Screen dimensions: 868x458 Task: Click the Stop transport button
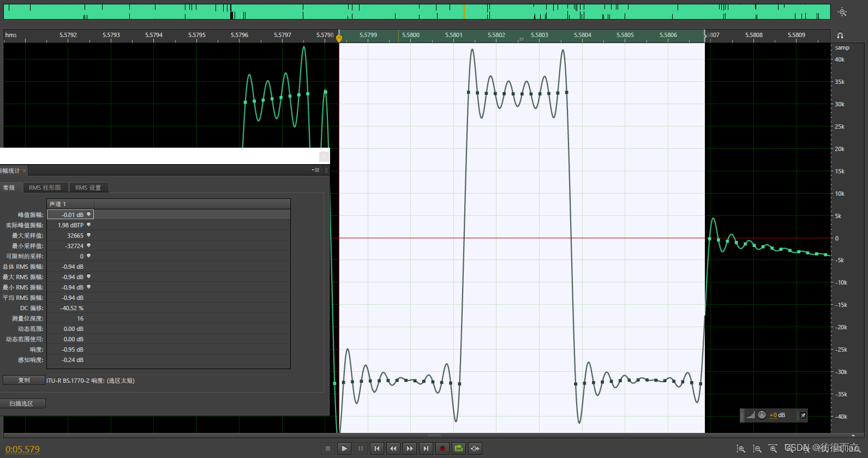pos(328,448)
